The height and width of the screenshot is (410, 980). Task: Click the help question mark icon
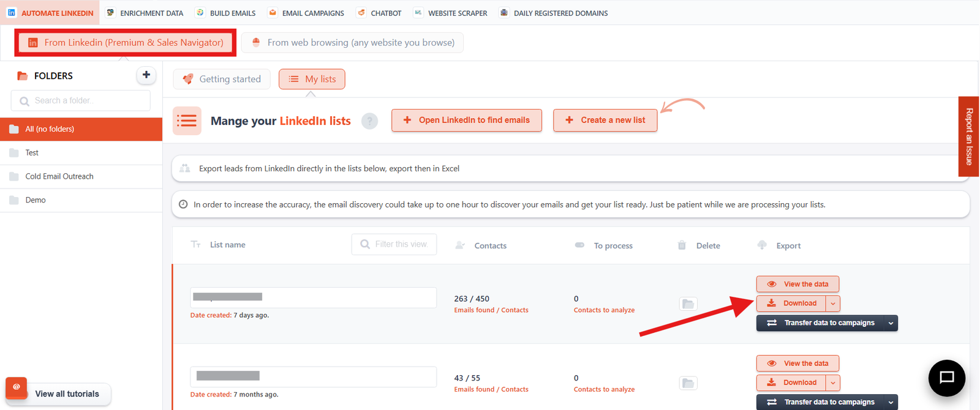pyautogui.click(x=369, y=121)
